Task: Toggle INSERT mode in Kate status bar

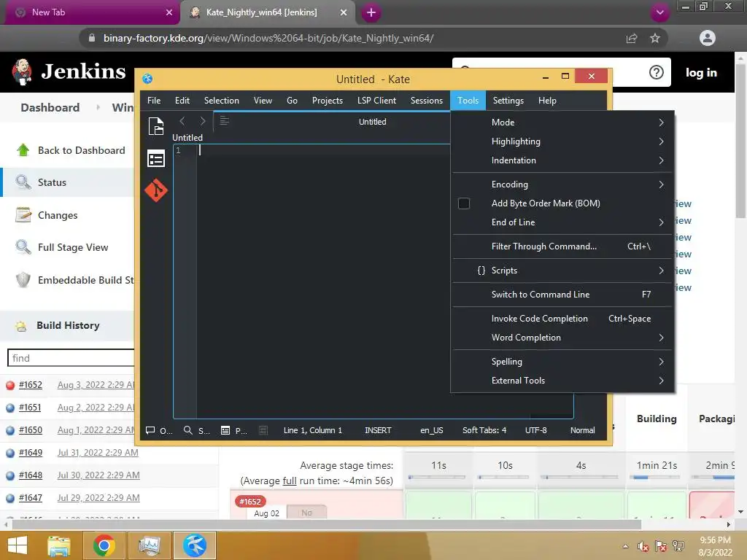Action: point(378,430)
